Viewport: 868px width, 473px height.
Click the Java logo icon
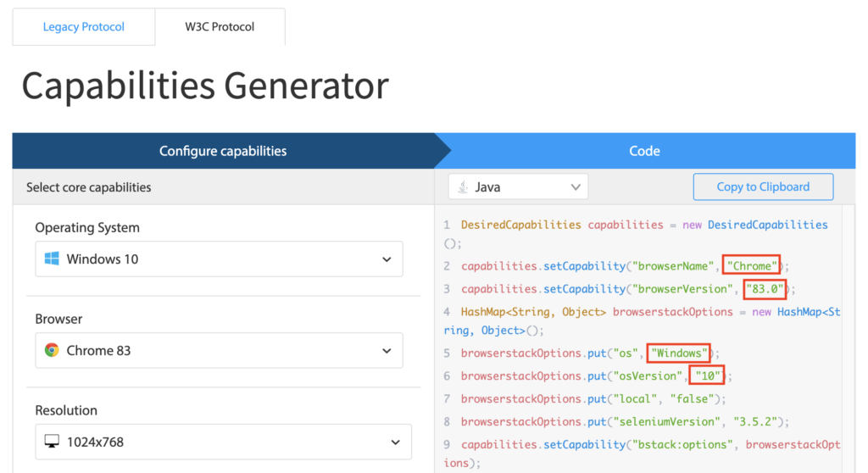coord(463,187)
